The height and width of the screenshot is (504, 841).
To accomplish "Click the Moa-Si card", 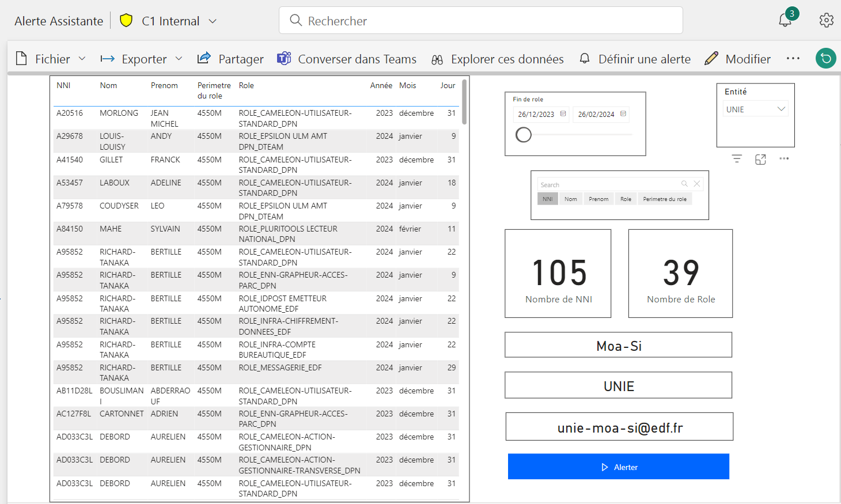I will (x=619, y=345).
